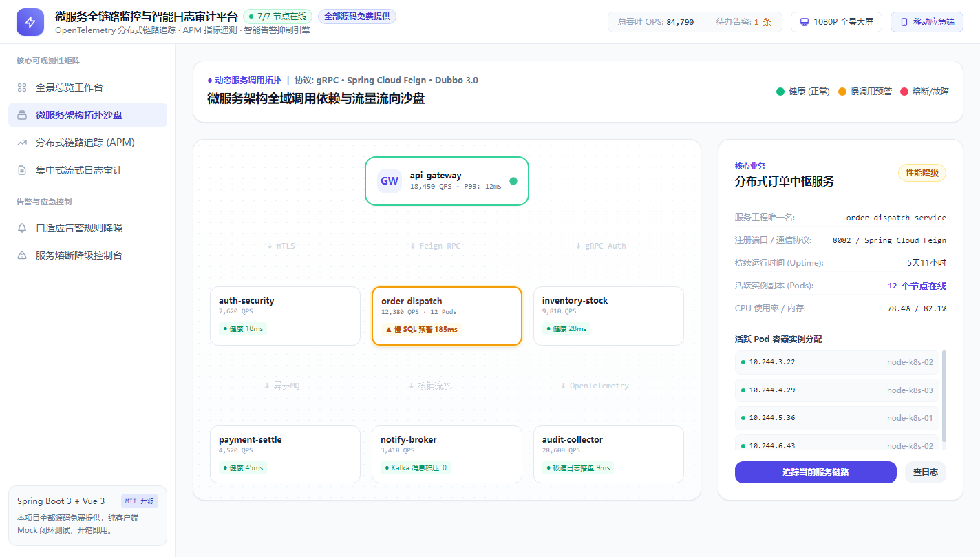Click the 12 个节点在线 value
Screen dimensions: 980x557
pos(917,286)
